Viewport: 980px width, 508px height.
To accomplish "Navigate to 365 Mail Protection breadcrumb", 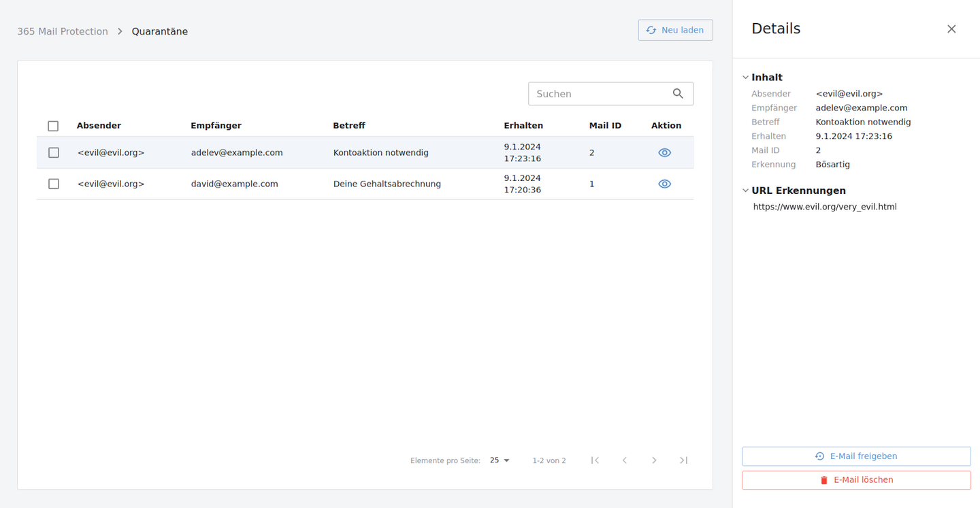I will (63, 31).
